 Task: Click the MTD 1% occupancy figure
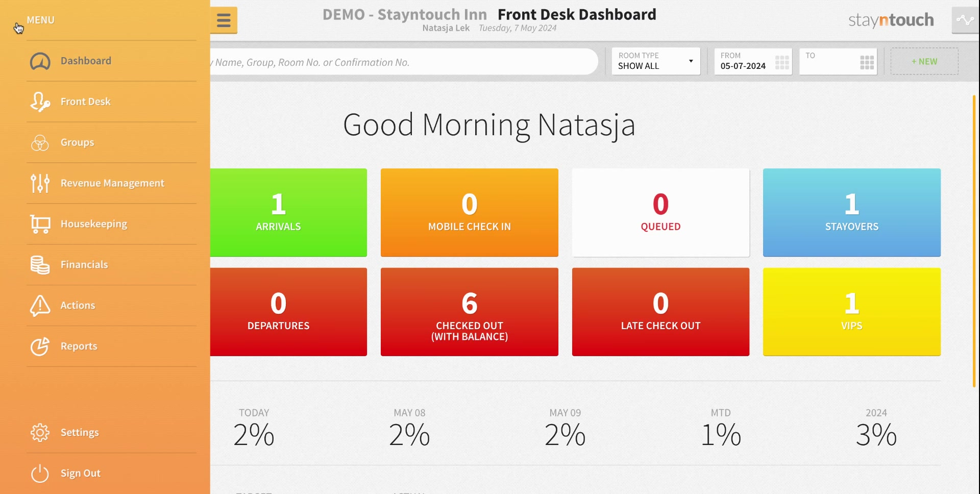coord(721,435)
